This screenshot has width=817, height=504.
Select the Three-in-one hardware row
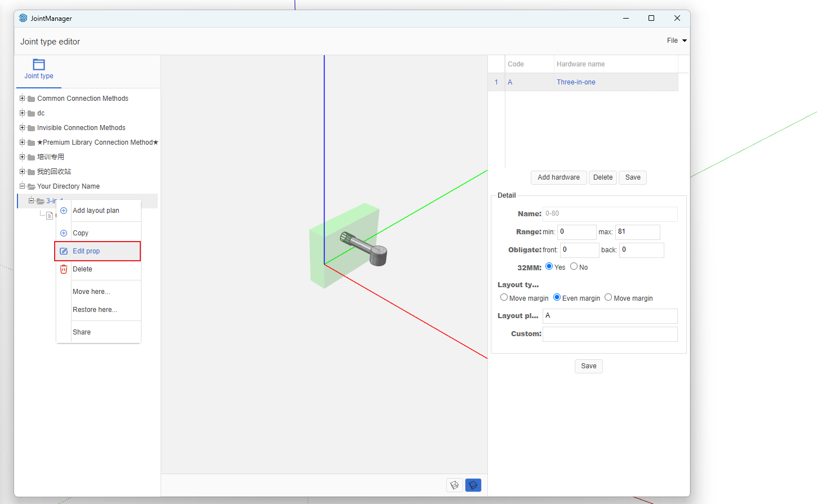point(576,82)
